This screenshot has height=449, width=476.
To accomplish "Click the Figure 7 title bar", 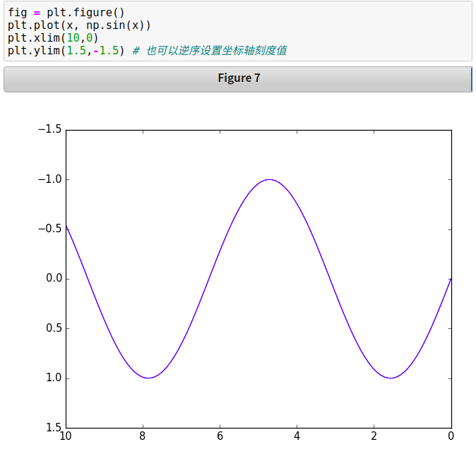I will click(238, 79).
